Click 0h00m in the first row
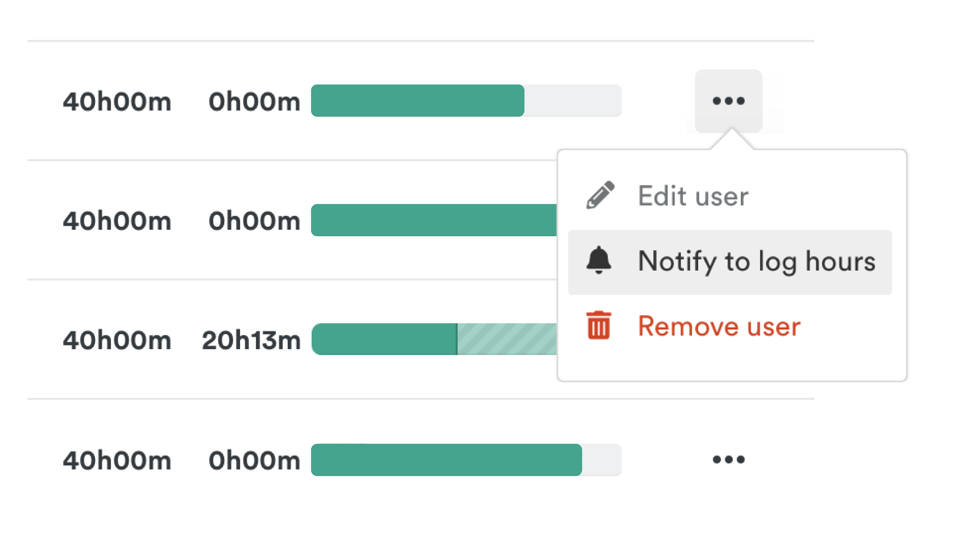This screenshot has height=534, width=980. (254, 102)
